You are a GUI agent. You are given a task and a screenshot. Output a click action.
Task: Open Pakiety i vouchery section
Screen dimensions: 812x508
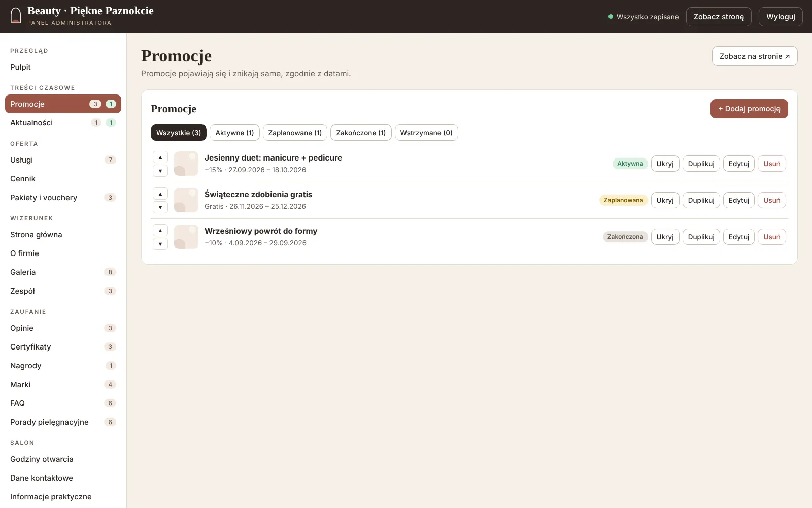(x=63, y=198)
